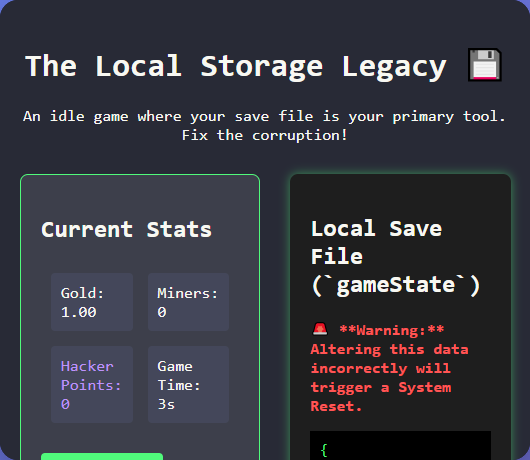Click the "Fix the corruption!" subtitle line
This screenshot has height=460, width=530.
[264, 136]
